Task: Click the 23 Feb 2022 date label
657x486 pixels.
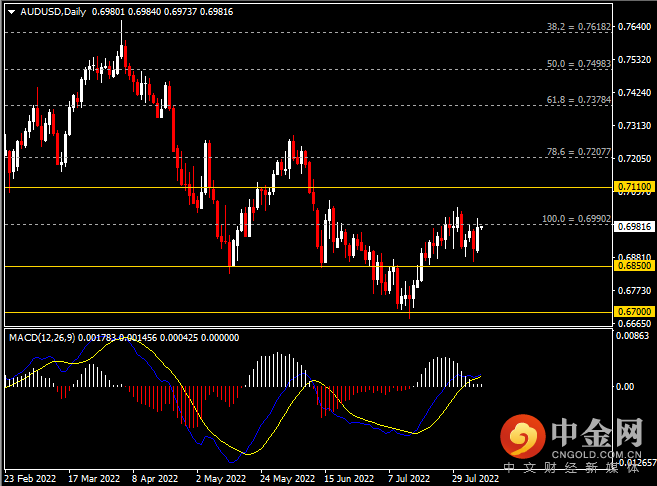Action: click(30, 478)
